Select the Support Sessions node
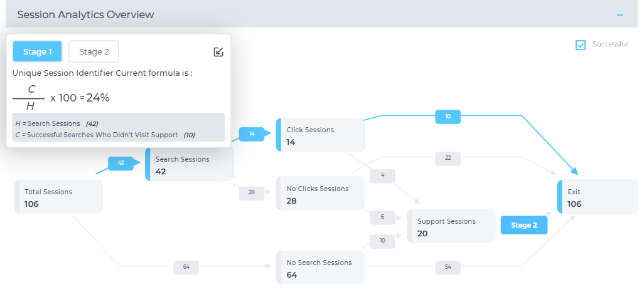Viewport: 644px width, 292px height. point(451,226)
